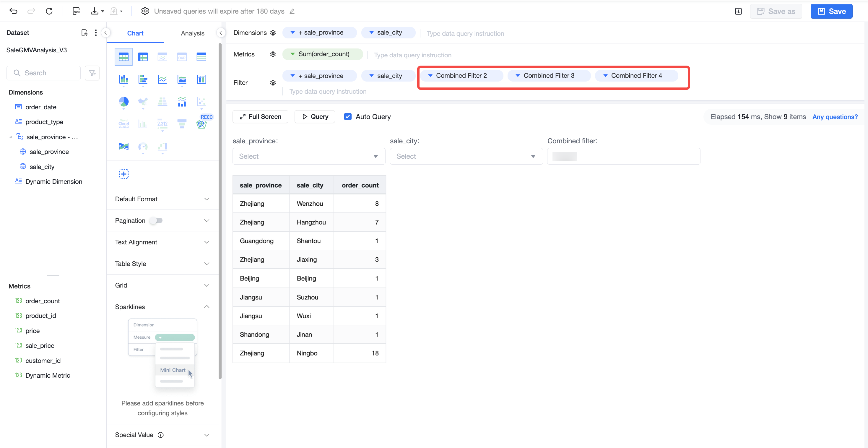The image size is (868, 448).
Task: Click the dashed plus add-chart icon
Action: (124, 174)
